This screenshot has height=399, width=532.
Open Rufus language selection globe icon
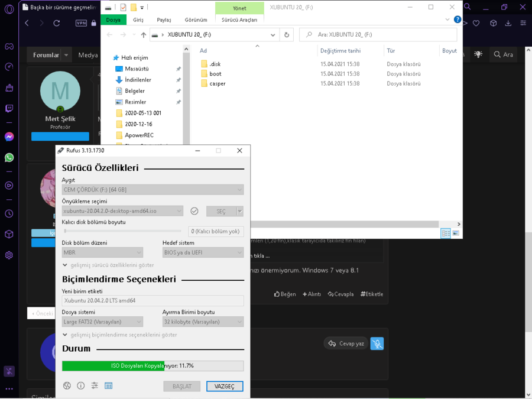click(x=67, y=385)
